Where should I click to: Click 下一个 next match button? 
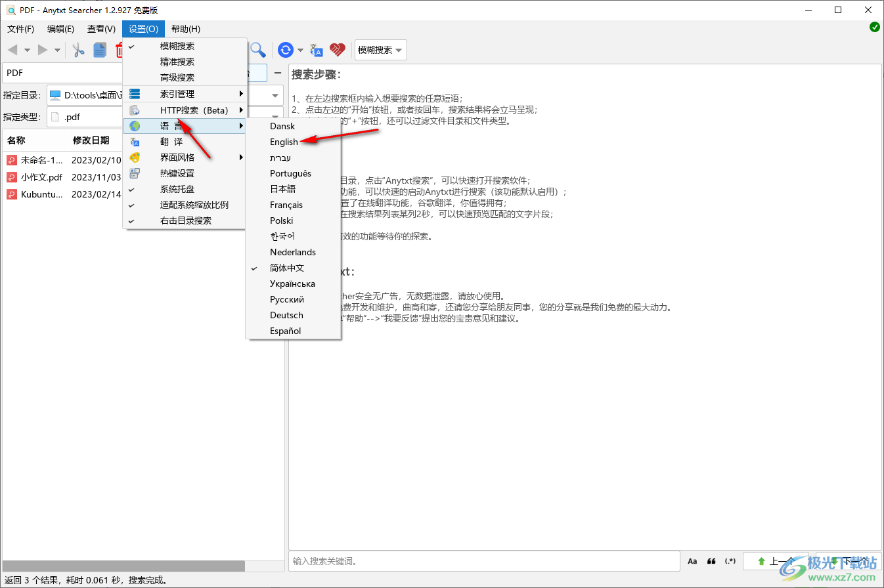(x=848, y=561)
